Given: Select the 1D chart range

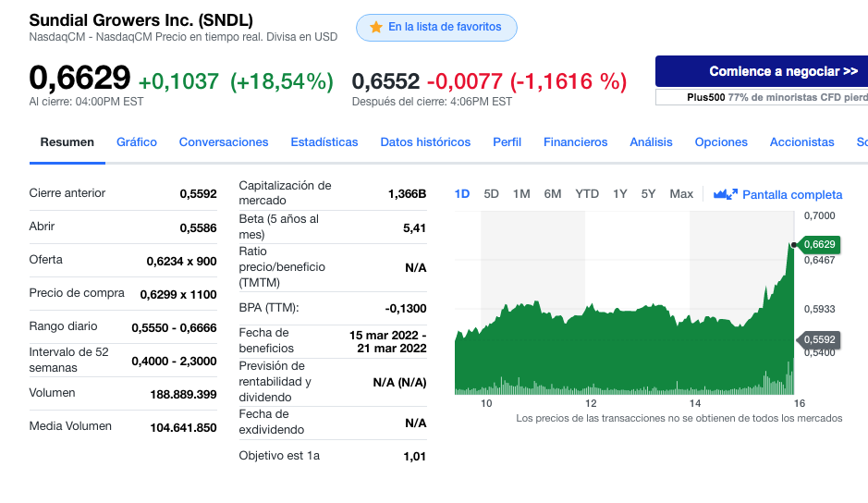Looking at the screenshot, I should point(461,194).
